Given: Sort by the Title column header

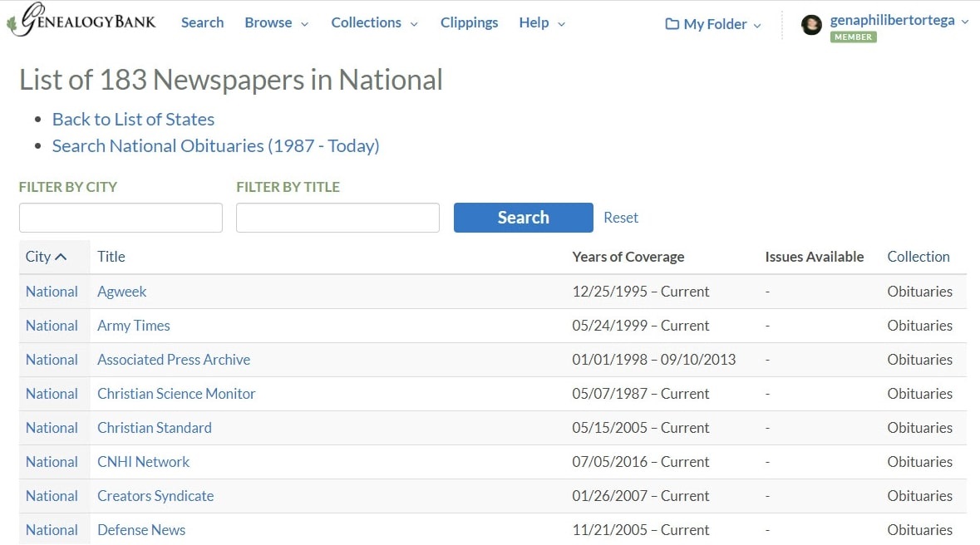Looking at the screenshot, I should tap(111, 257).
